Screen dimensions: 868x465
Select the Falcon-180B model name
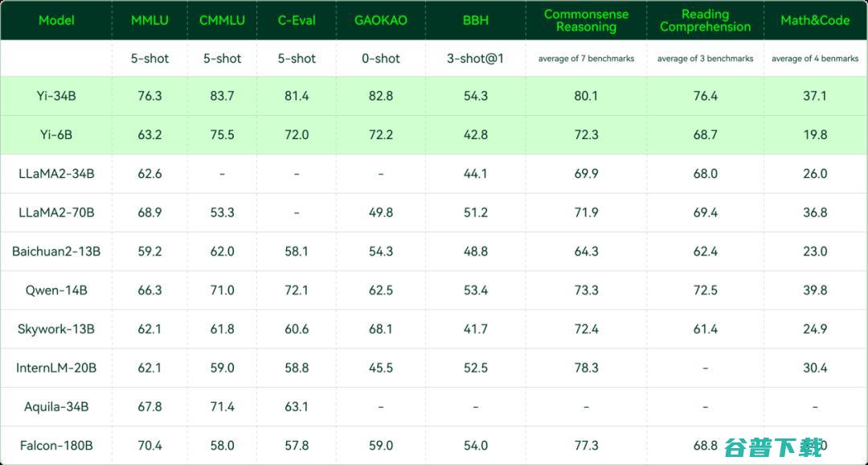(x=56, y=445)
